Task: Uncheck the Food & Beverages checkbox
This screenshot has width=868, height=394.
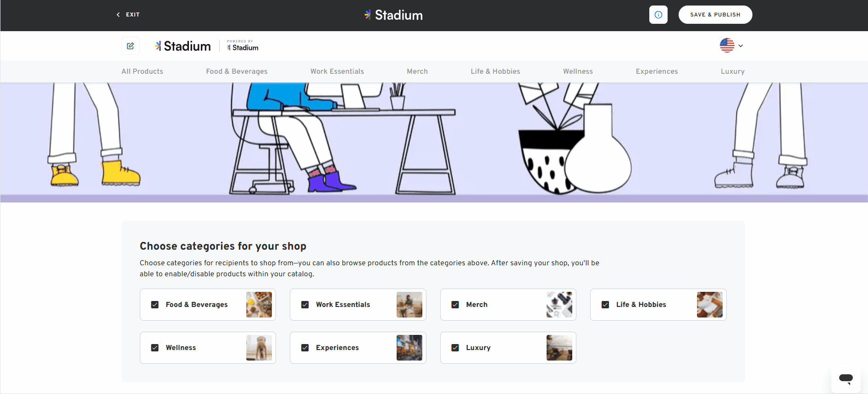Action: [x=155, y=305]
